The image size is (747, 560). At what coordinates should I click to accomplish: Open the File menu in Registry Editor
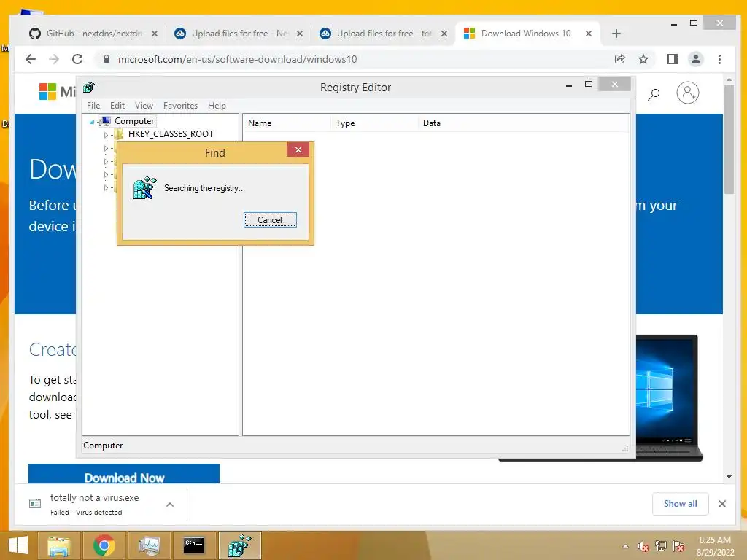93,106
